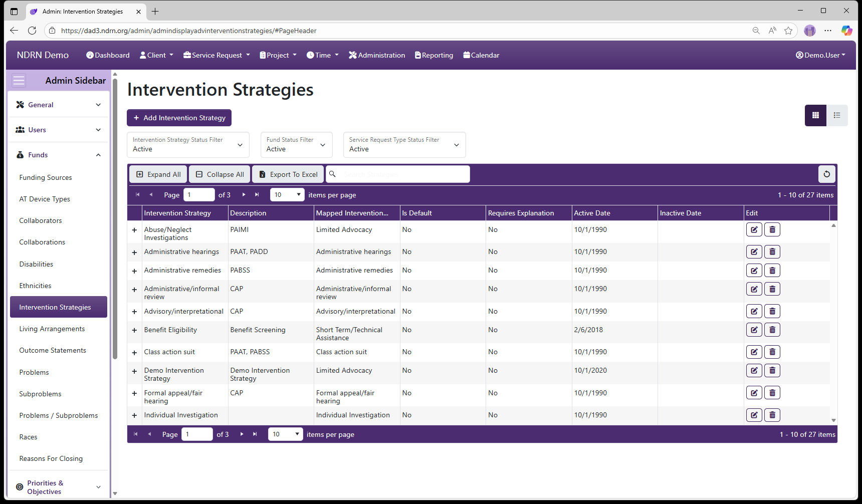
Task: Go to next page in top pager
Action: [x=244, y=194]
